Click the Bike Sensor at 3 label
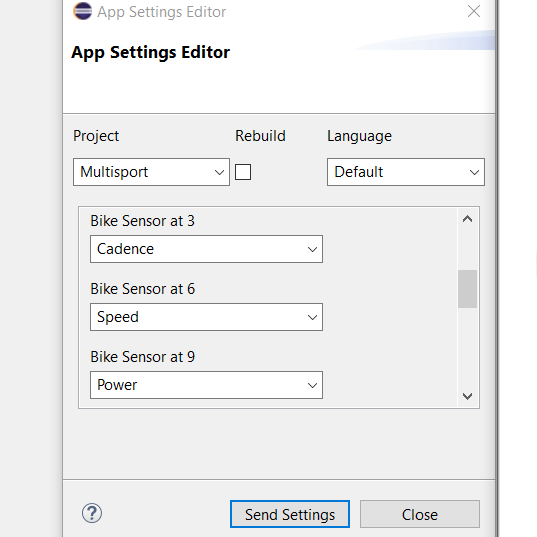The width and height of the screenshot is (537, 537). click(142, 221)
